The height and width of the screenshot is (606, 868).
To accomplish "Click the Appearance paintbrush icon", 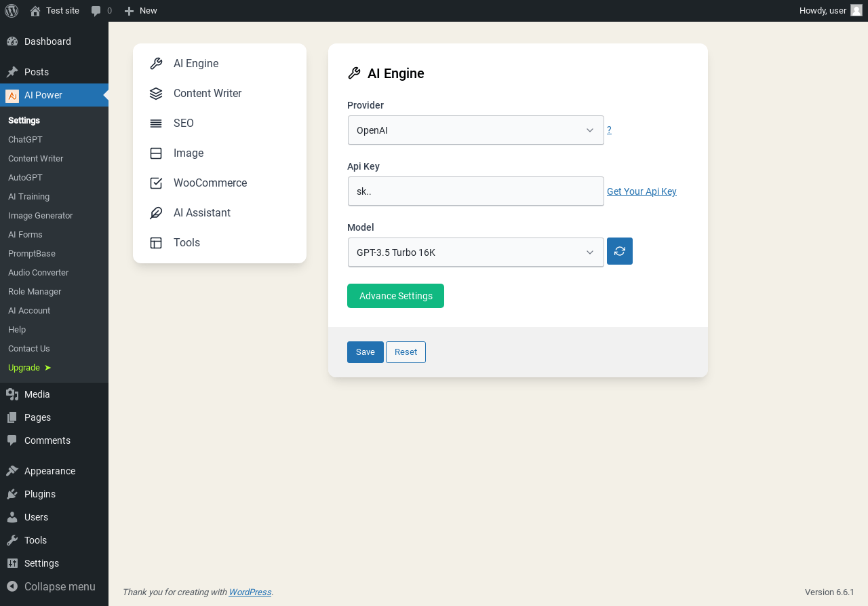I will [x=12, y=471].
